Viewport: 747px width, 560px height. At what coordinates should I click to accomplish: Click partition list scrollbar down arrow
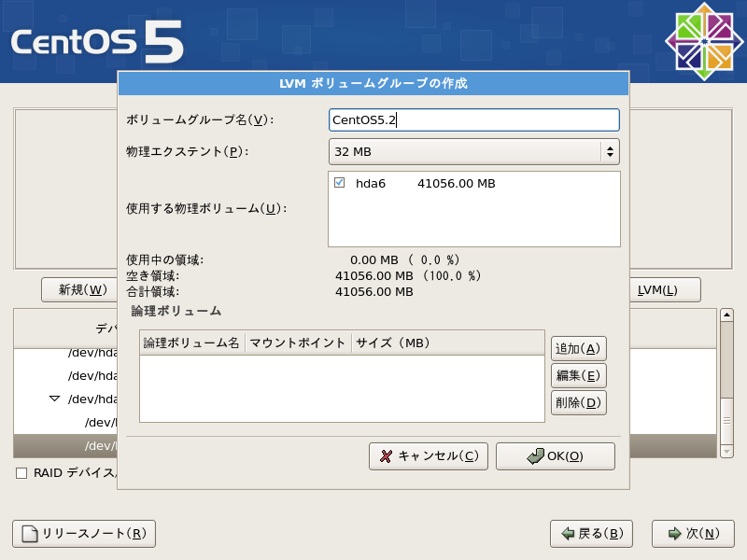[726, 451]
